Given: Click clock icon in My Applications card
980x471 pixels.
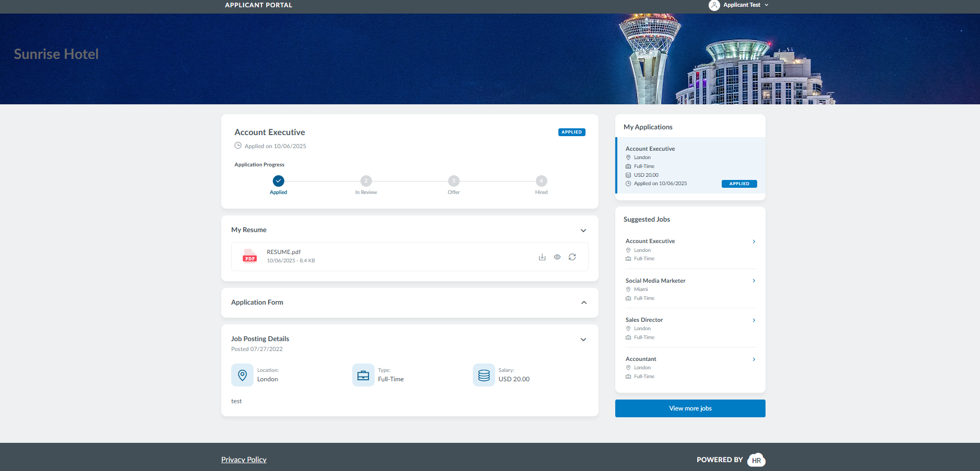Looking at the screenshot, I should 628,184.
